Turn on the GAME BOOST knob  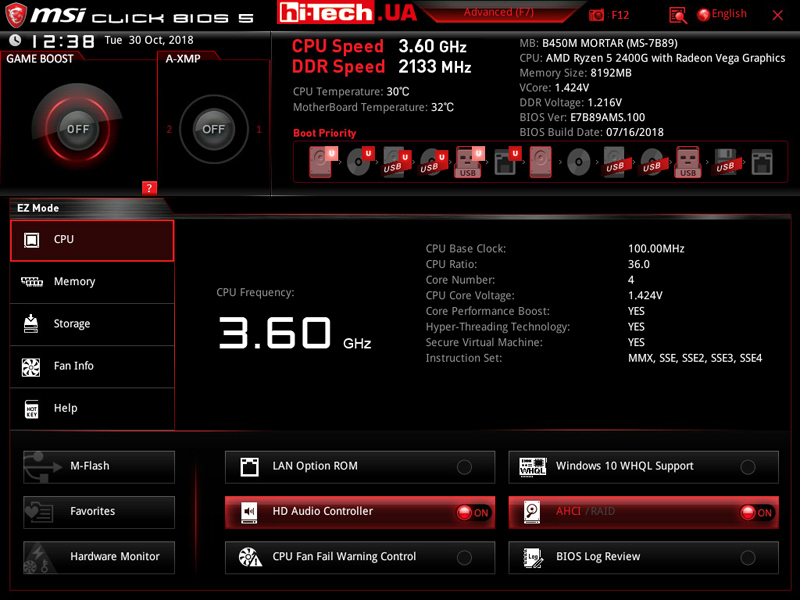point(77,129)
